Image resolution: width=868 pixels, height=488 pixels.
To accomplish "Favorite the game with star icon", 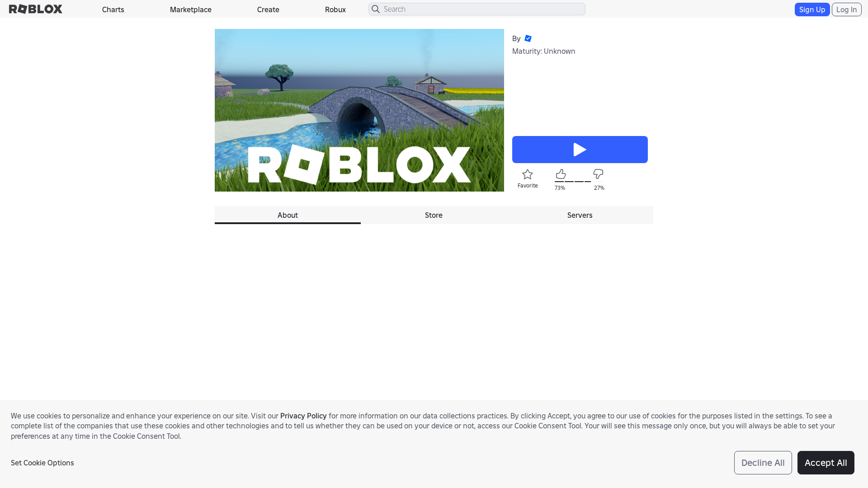I will 528,174.
